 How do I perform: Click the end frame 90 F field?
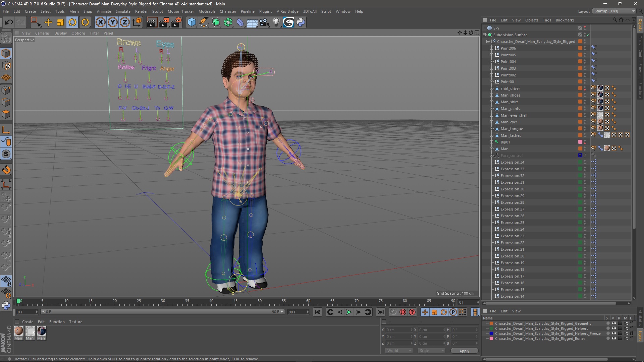[298, 312]
